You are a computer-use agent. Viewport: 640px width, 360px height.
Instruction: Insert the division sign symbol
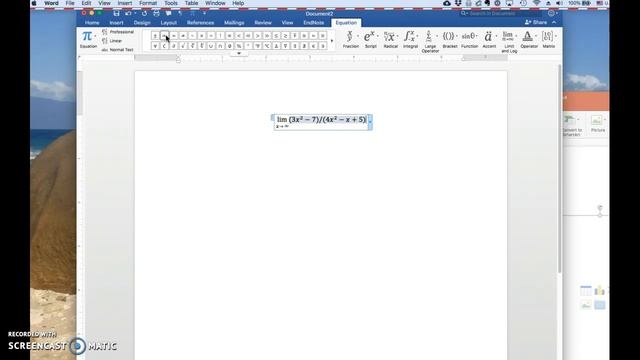(x=211, y=36)
